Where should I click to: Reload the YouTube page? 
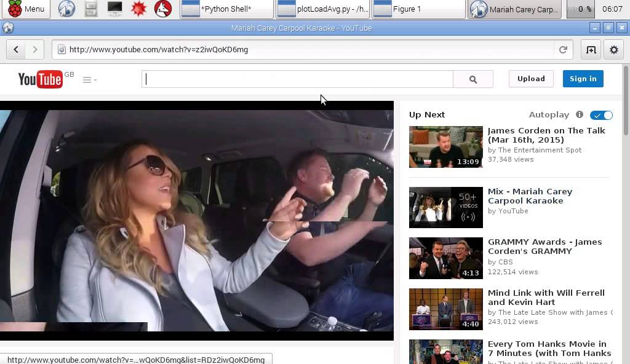563,49
